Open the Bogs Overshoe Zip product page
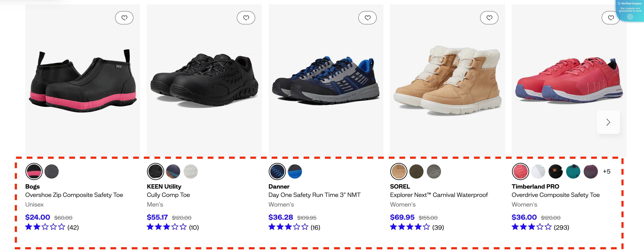The width and height of the screenshot is (644, 252). coord(74,195)
